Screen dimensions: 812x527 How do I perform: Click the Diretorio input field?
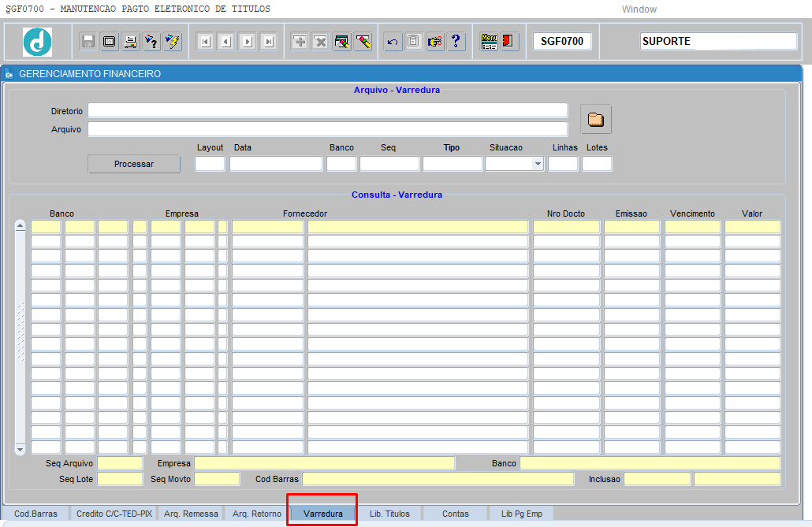pyautogui.click(x=327, y=110)
